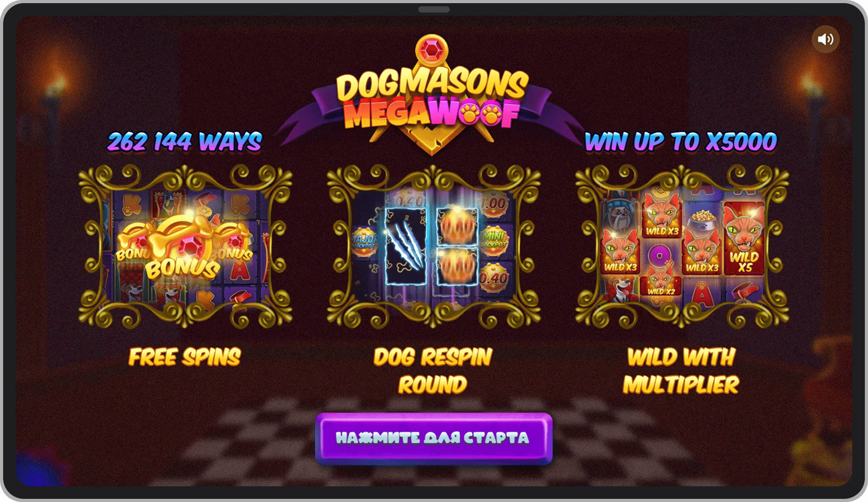Viewport: 868px width, 502px height.
Task: Click the red gem atop the logo
Action: coord(432,51)
